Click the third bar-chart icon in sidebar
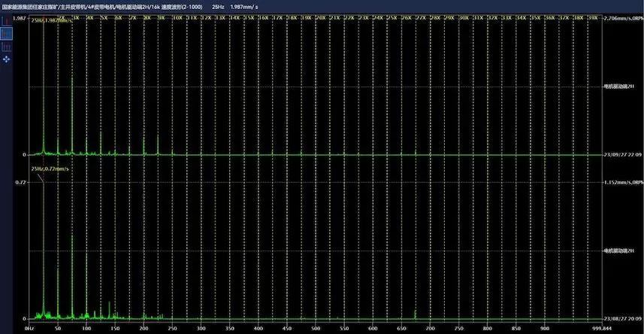The image size is (644, 334). pos(8,47)
